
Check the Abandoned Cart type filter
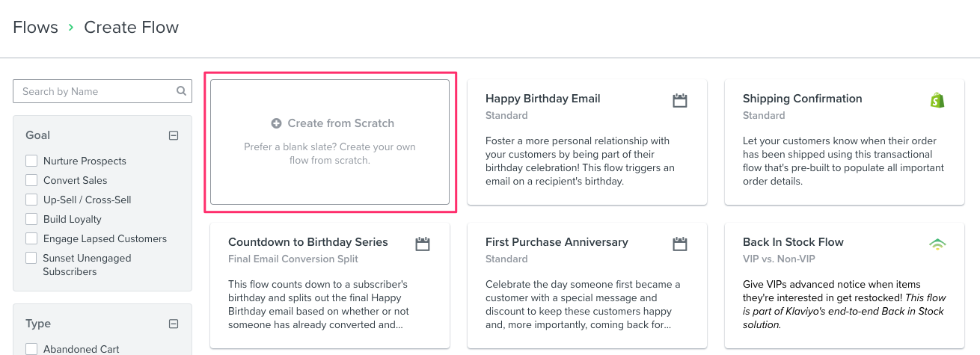[x=31, y=348]
